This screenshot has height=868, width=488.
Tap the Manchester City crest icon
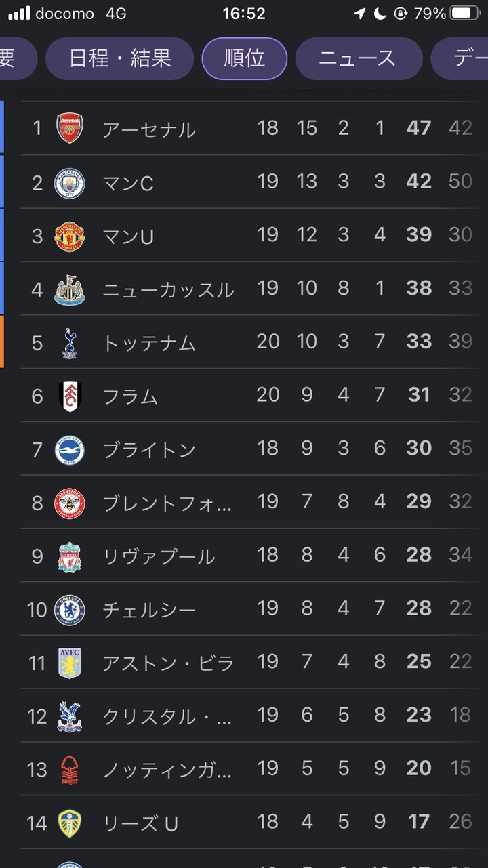point(70,182)
